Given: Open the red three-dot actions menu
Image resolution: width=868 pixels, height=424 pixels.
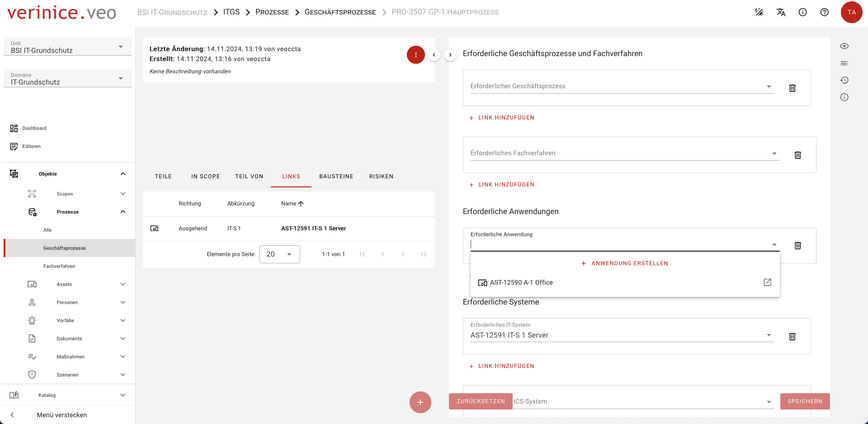Looking at the screenshot, I should click(x=415, y=55).
